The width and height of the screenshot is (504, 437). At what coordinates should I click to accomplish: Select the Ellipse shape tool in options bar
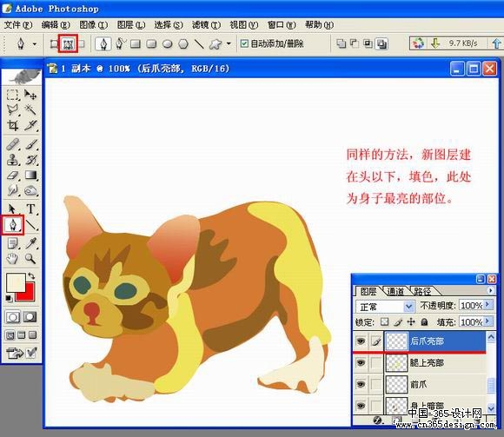(167, 43)
